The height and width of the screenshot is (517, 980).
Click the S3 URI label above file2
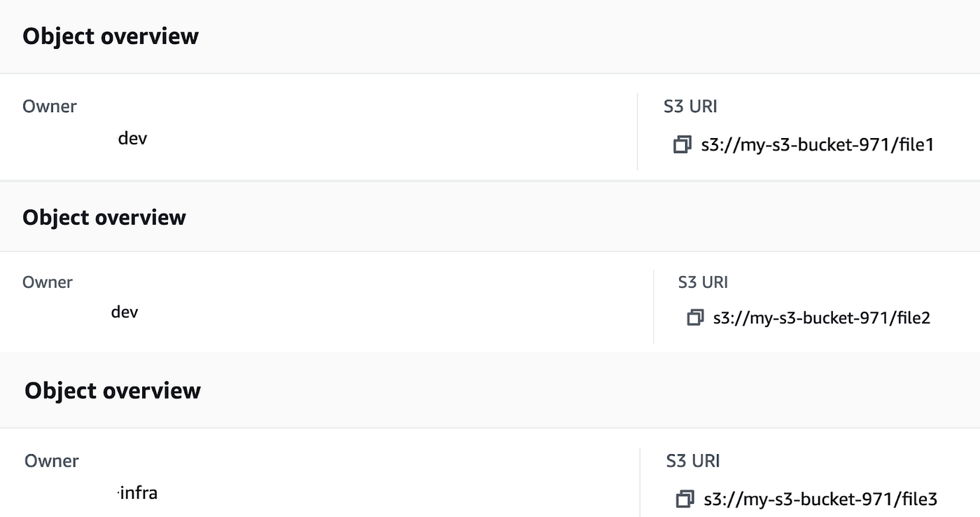pos(703,282)
